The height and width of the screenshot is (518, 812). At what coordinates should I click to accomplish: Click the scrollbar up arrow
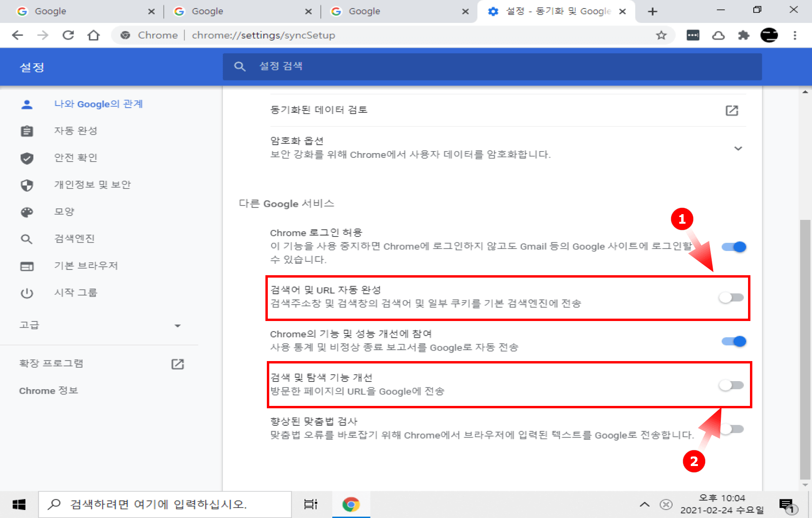(x=805, y=92)
